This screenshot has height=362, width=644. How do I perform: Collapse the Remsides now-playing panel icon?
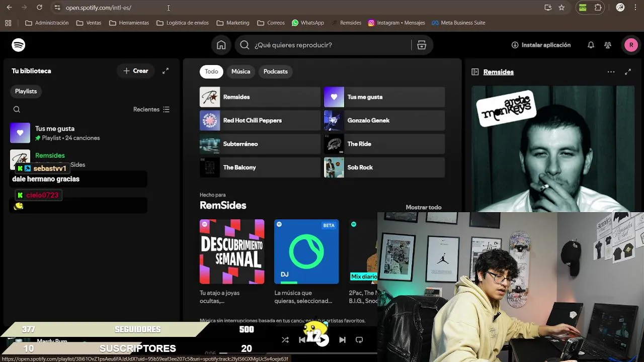click(x=475, y=72)
